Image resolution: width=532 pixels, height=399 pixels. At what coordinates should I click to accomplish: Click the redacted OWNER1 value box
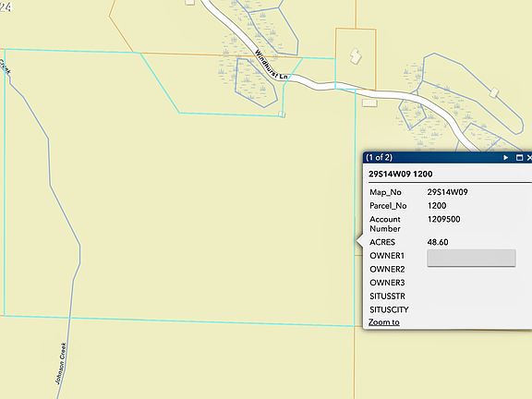click(471, 258)
